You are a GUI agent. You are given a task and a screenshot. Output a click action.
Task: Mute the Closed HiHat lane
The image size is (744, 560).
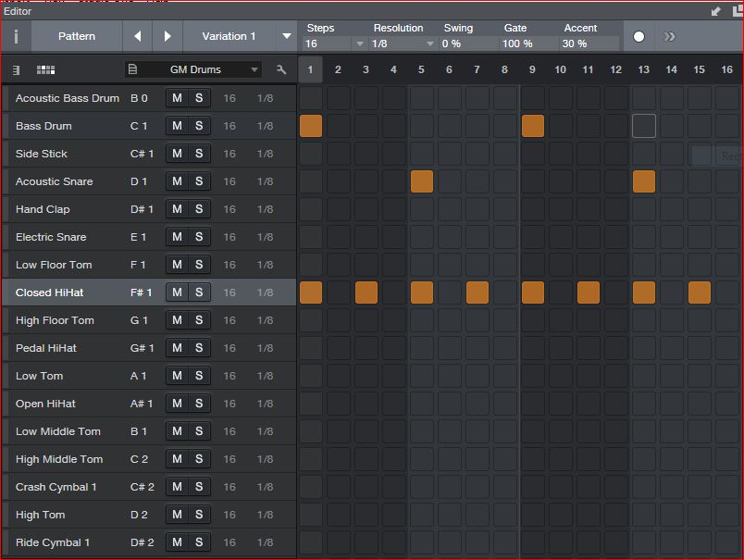tap(177, 292)
